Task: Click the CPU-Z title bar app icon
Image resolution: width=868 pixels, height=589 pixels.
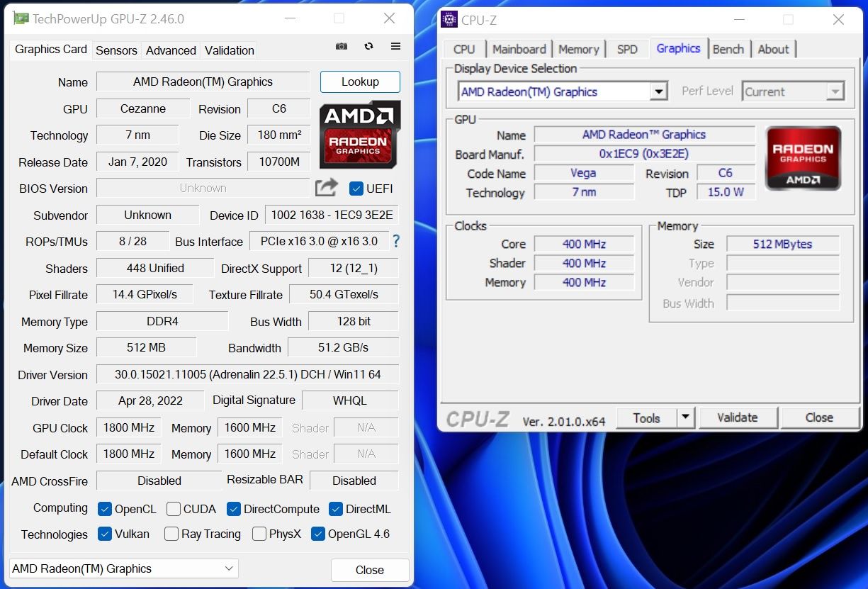Action: 449,19
